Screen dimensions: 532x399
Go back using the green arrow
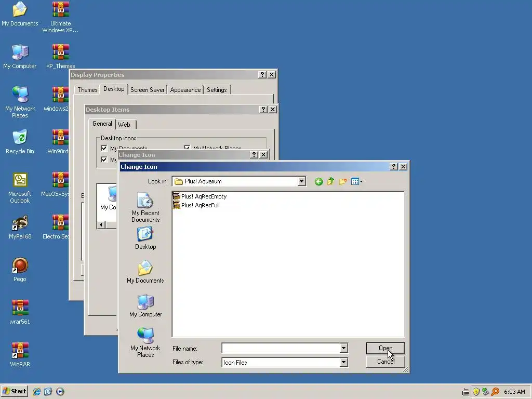[318, 181]
